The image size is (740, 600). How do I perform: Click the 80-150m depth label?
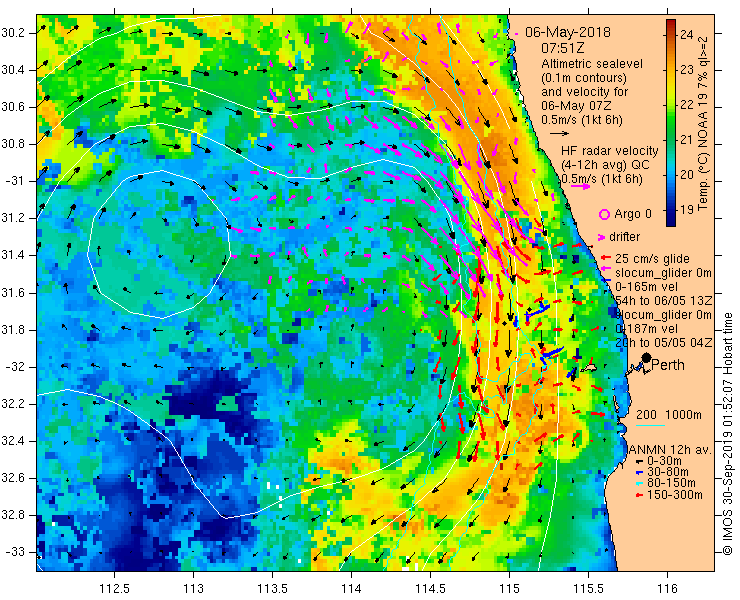click(671, 483)
